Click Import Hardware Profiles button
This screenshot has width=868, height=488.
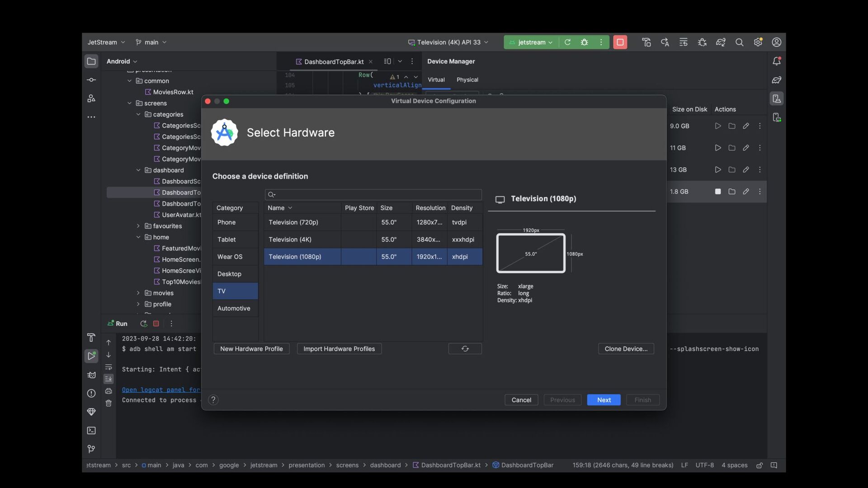click(339, 349)
